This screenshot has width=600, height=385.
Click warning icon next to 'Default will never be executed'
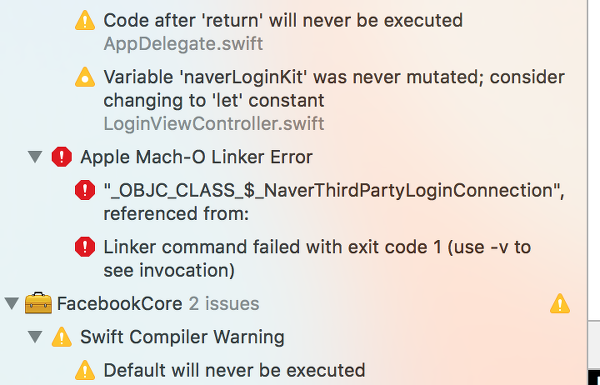[85, 370]
